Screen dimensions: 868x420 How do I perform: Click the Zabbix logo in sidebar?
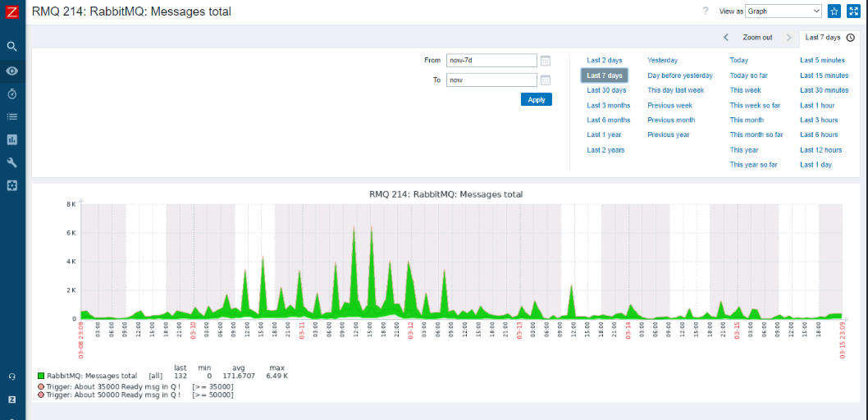[12, 11]
